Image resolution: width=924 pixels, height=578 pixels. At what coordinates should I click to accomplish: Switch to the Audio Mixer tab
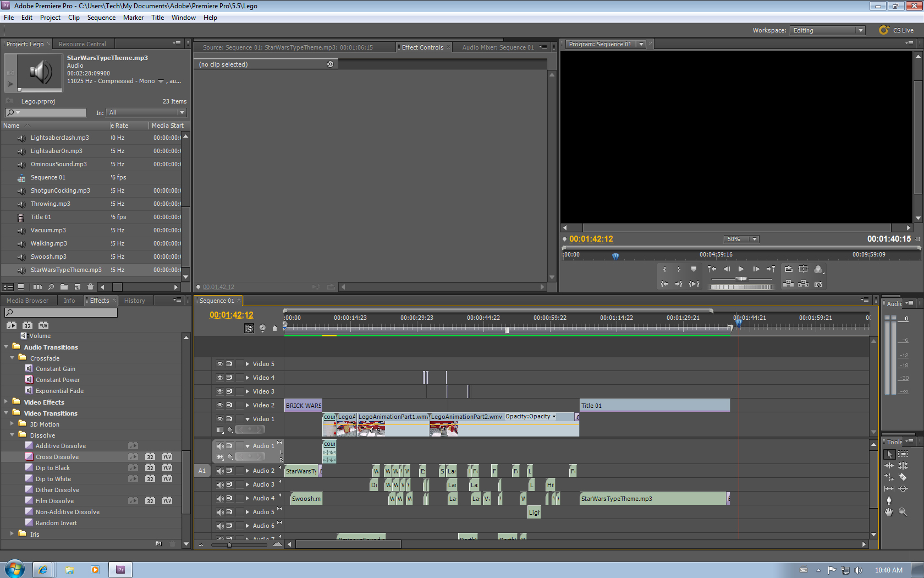[x=498, y=47]
